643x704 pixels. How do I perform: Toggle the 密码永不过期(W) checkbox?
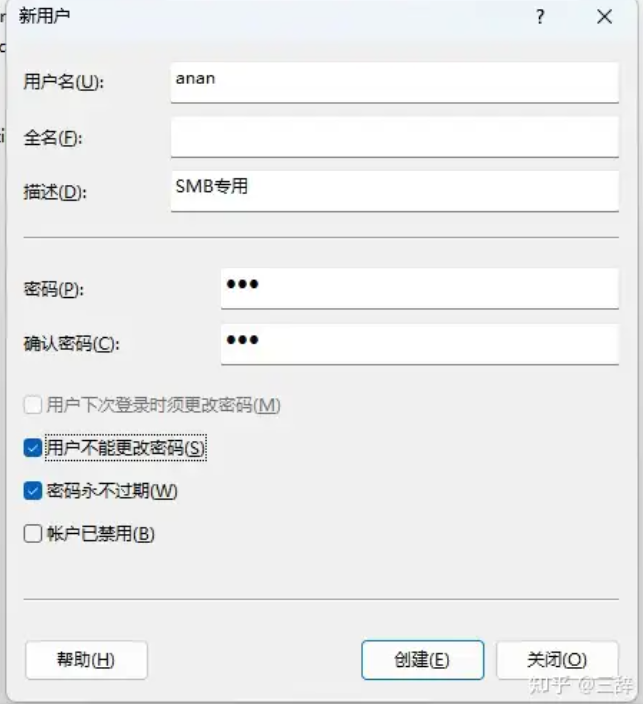[33, 491]
